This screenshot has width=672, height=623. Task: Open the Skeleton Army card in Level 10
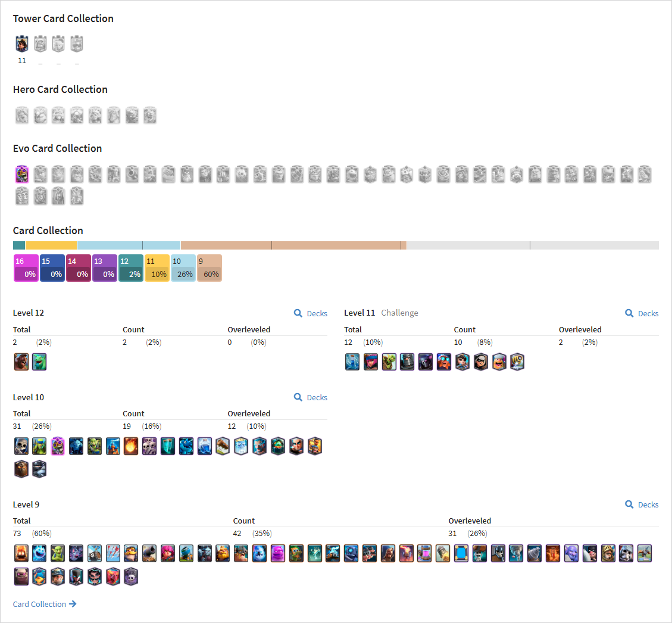(149, 446)
